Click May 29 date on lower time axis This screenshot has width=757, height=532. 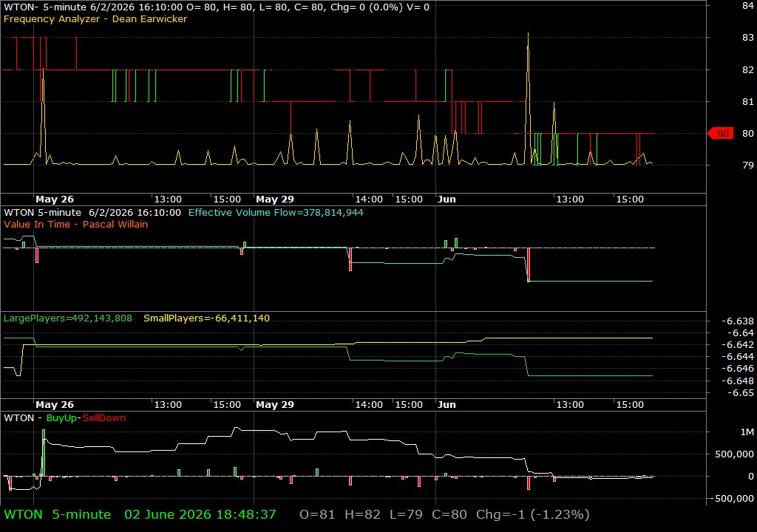coord(275,405)
